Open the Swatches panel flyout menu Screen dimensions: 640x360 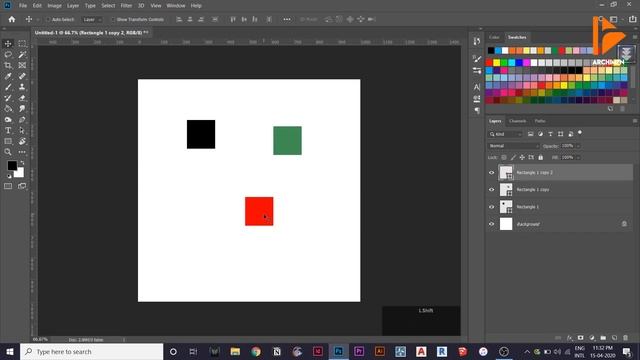[635, 37]
